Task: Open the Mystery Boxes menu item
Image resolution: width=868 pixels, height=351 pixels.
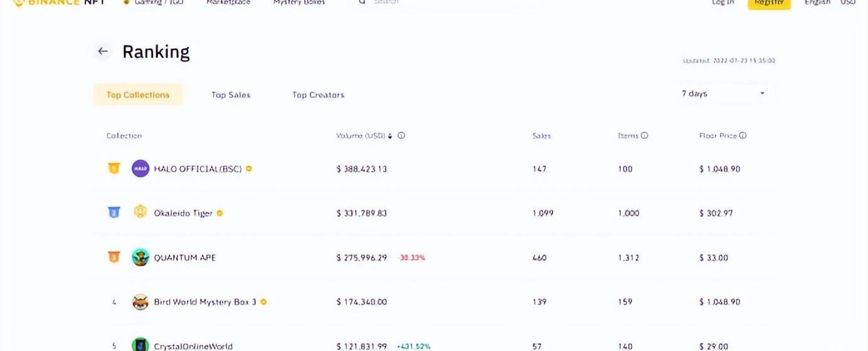Action: (x=299, y=3)
